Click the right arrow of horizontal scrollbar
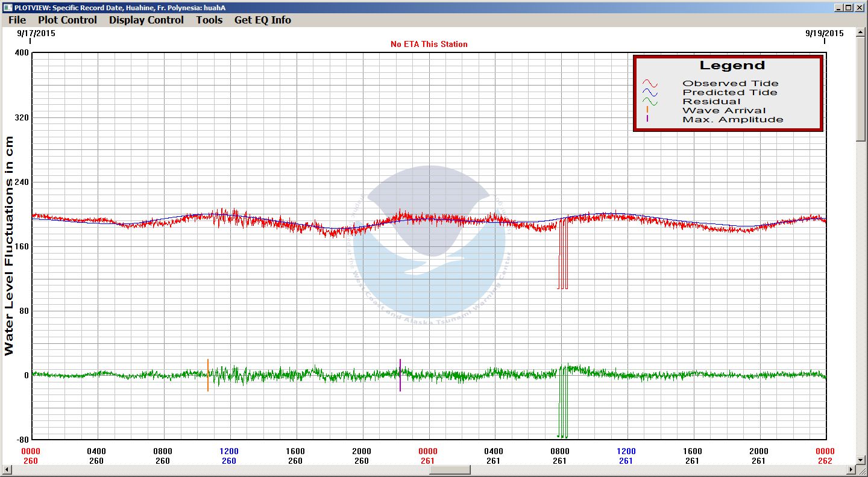Screen dimensions: 868x477 (851, 470)
